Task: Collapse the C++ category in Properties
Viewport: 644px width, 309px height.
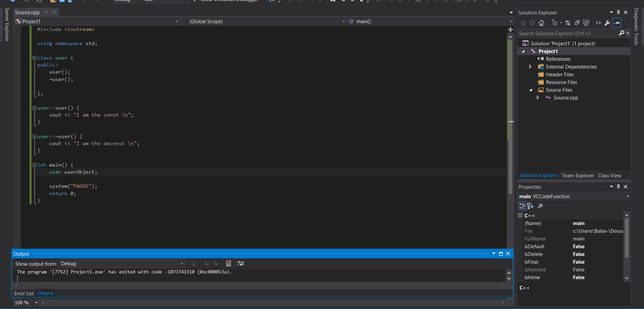Action: point(520,215)
